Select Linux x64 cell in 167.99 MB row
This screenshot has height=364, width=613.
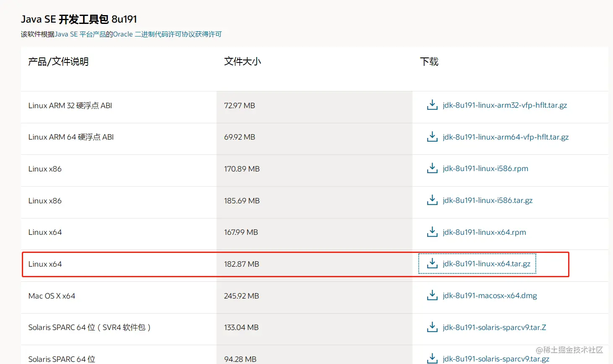[x=45, y=232]
